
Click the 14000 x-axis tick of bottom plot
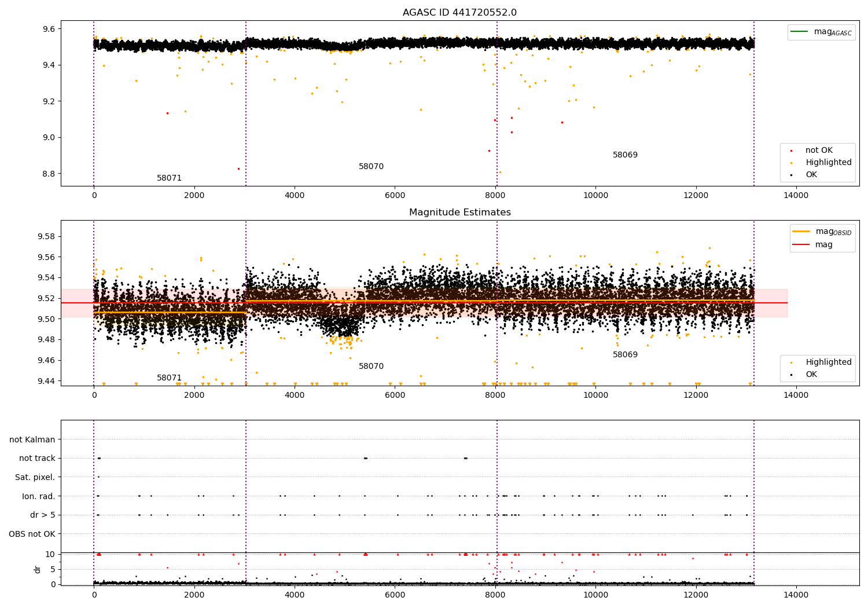point(796,595)
